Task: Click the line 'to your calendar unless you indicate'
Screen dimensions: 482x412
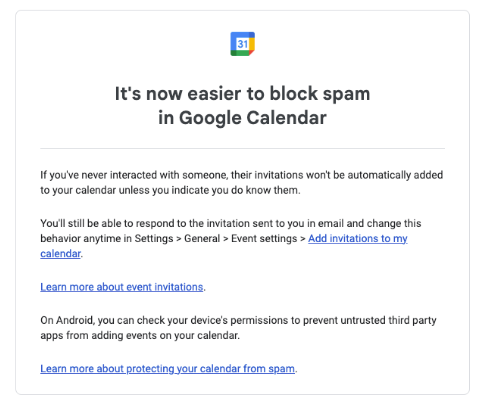Action: (x=170, y=190)
